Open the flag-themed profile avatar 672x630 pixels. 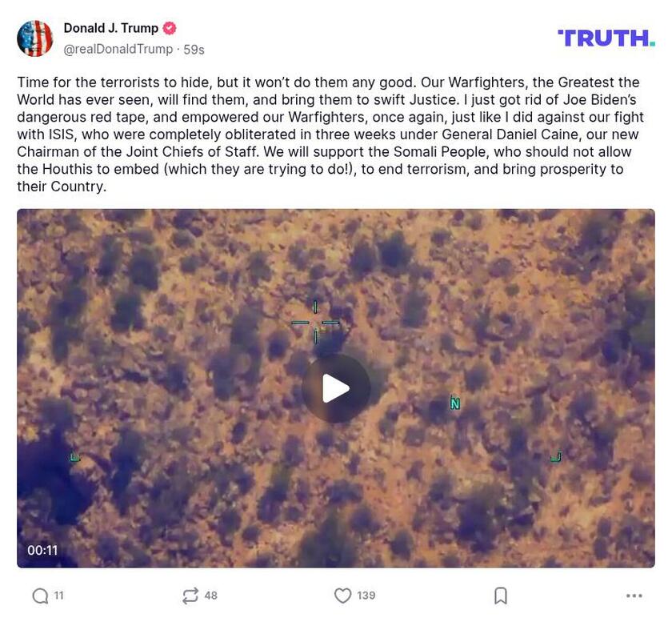pyautogui.click(x=34, y=38)
